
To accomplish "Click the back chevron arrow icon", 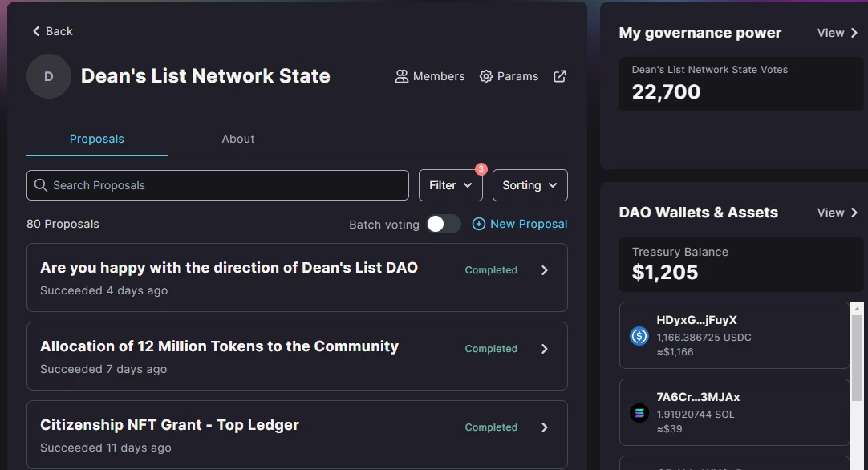I will pos(36,31).
